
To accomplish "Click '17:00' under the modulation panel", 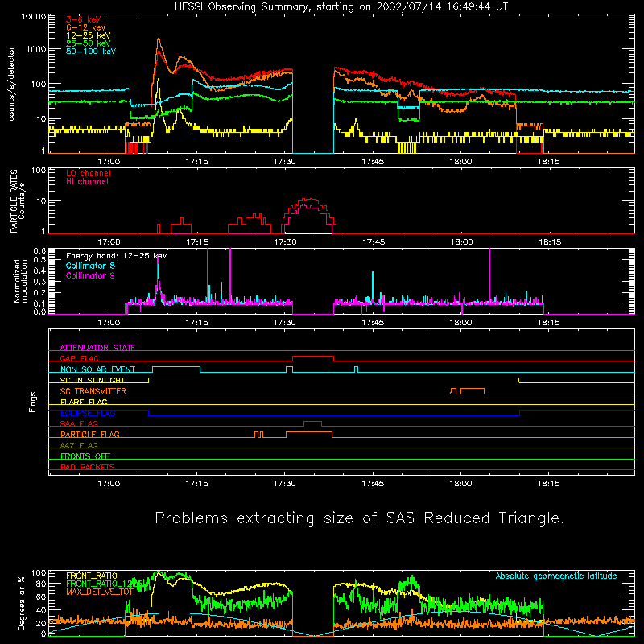I will (109, 323).
